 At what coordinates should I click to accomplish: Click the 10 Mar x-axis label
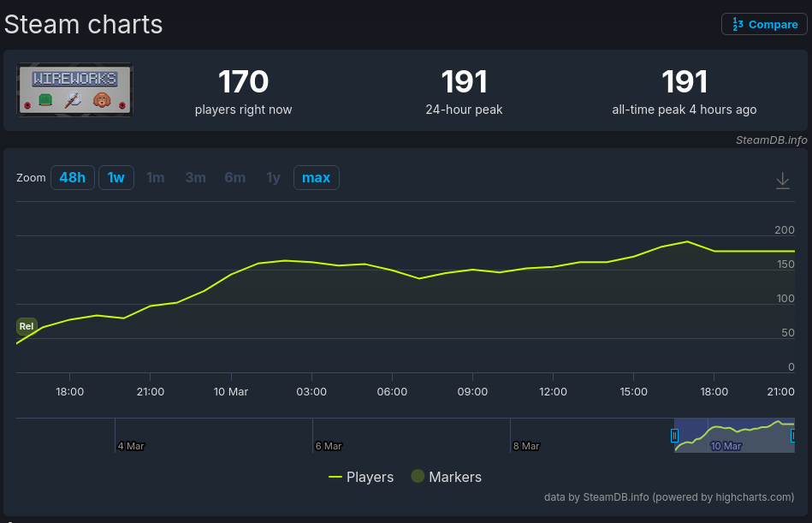(x=231, y=391)
